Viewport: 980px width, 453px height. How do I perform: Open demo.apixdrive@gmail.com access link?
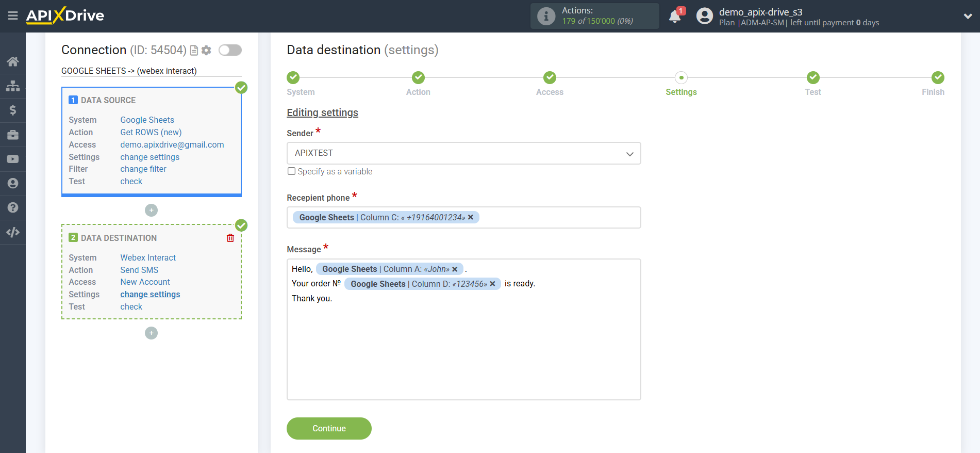tap(172, 144)
